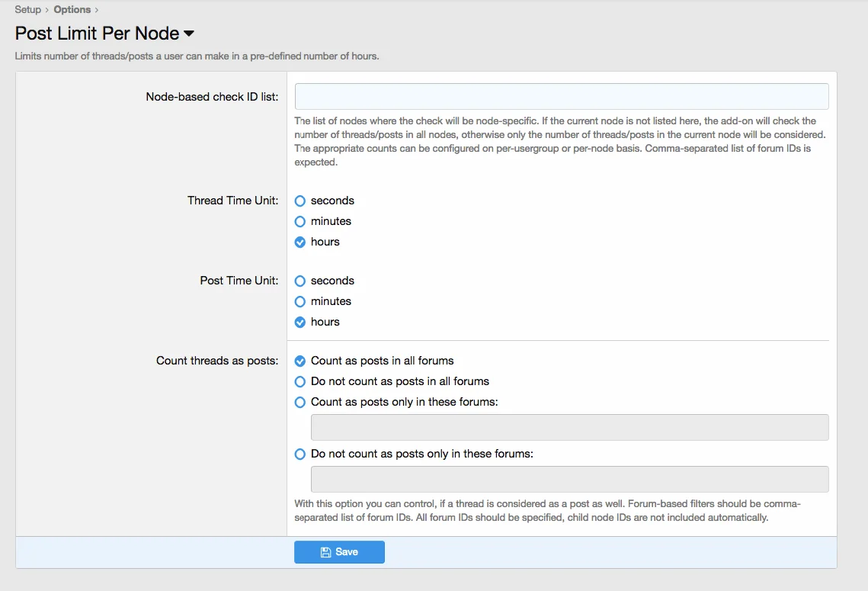868x591 pixels.
Task: Click the Node-based check ID list label
Action: 212,97
